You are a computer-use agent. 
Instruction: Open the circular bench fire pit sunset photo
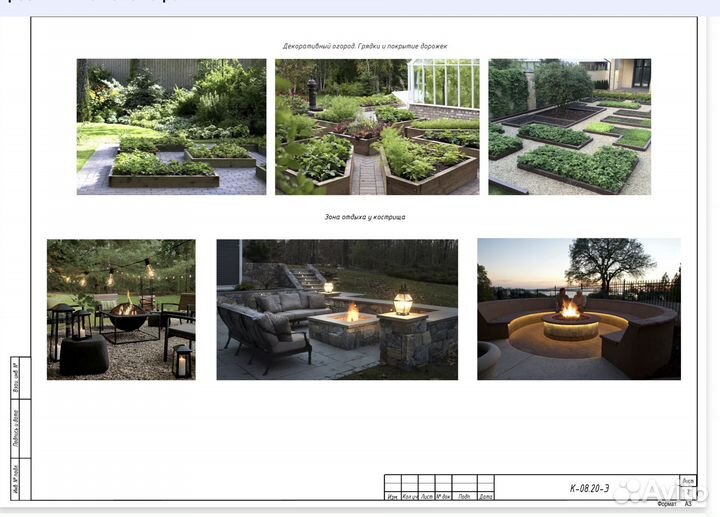pos(578,308)
